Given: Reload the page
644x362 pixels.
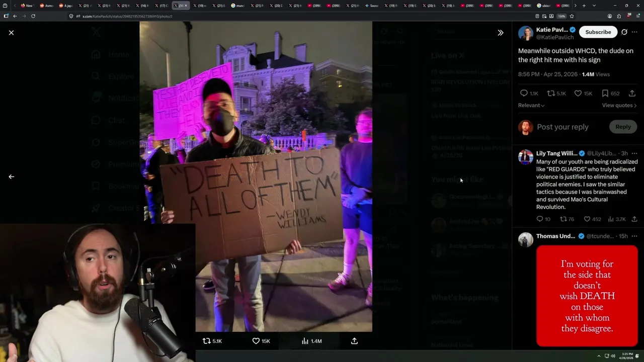Looking at the screenshot, I should [x=33, y=16].
